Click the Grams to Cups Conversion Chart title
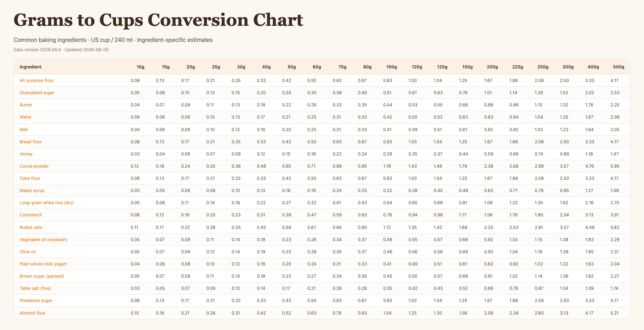The width and height of the screenshot is (644, 330). [158, 20]
